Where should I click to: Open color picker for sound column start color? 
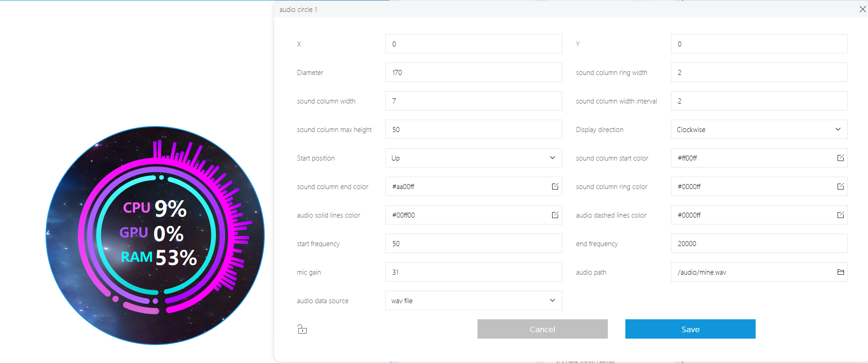click(x=840, y=158)
